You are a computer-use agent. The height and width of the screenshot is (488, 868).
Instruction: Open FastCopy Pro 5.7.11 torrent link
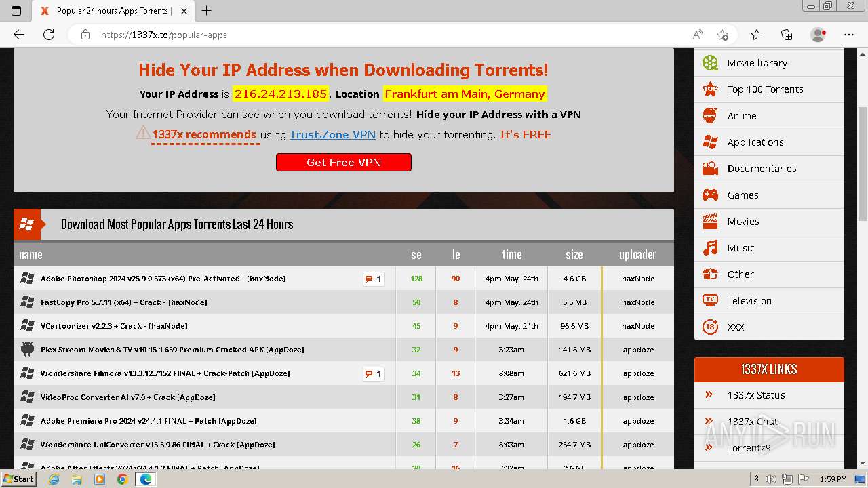point(124,302)
